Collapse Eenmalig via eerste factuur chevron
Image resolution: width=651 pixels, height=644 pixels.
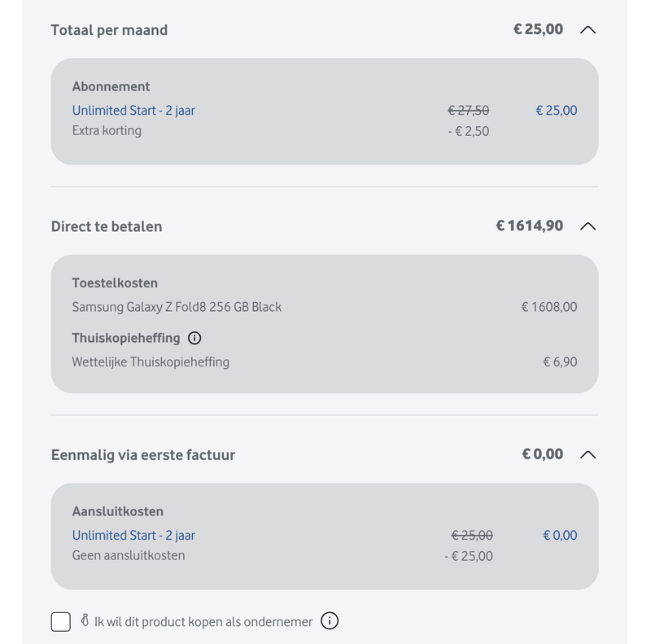pos(588,454)
